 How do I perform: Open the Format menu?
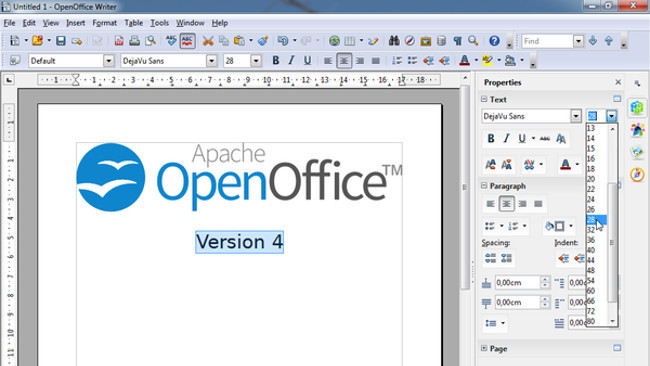point(104,23)
